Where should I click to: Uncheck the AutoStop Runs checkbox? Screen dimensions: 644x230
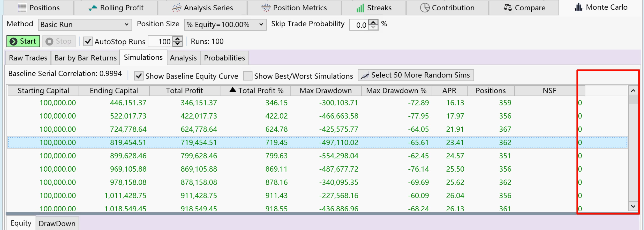tap(88, 41)
